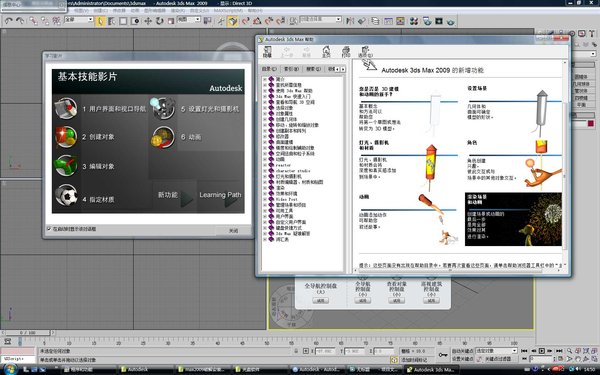The image size is (600, 375).
Task: Toggle the 3D Snaps button
Action: click(x=245, y=21)
